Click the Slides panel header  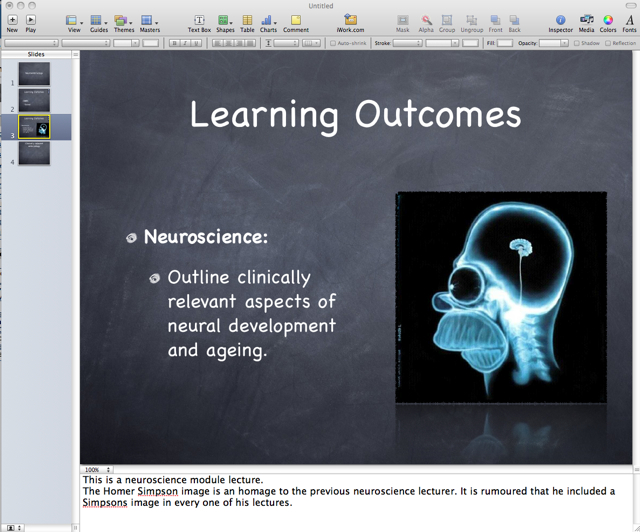[36, 54]
